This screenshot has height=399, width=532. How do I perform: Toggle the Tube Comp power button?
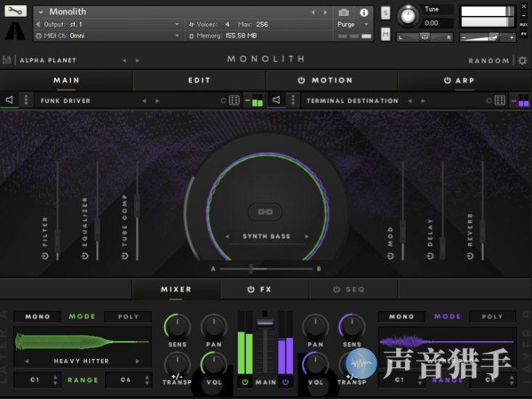point(125,256)
